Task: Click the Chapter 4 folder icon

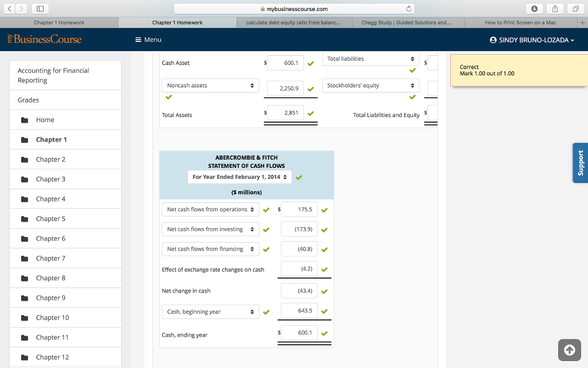Action: 25,200
